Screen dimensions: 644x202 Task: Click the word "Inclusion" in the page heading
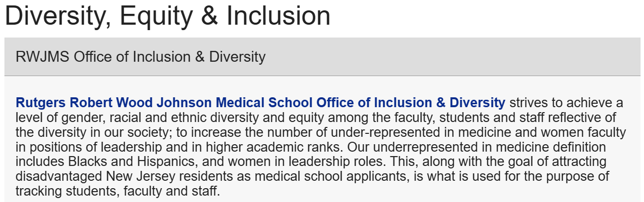click(278, 16)
